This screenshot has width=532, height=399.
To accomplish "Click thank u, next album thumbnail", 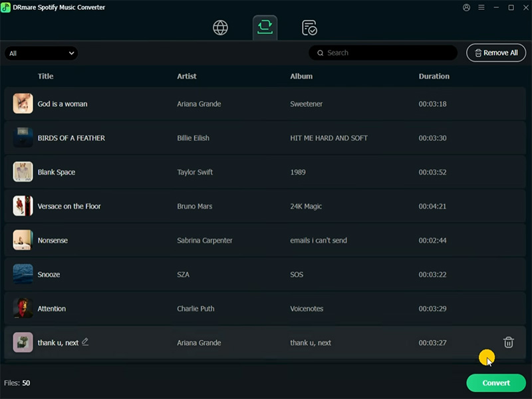I will (23, 342).
